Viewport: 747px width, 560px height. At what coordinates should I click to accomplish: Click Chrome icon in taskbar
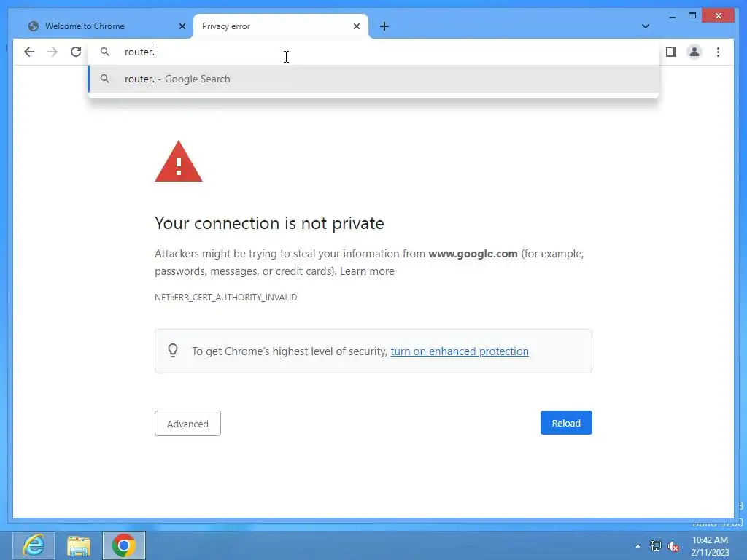pos(124,545)
